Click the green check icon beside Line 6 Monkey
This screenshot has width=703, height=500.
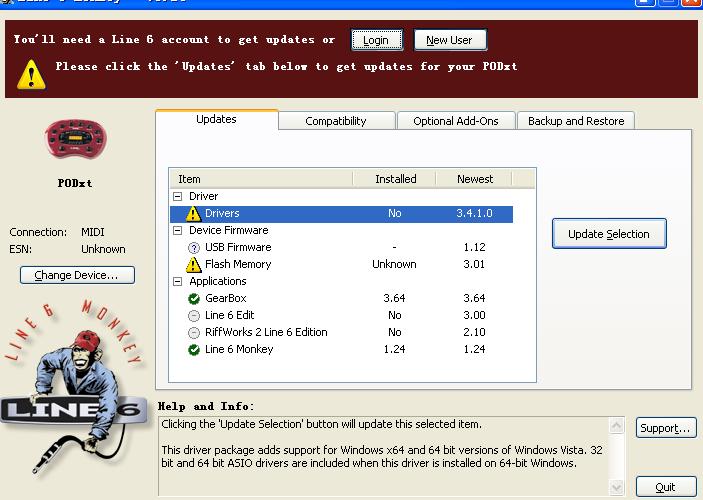194,350
